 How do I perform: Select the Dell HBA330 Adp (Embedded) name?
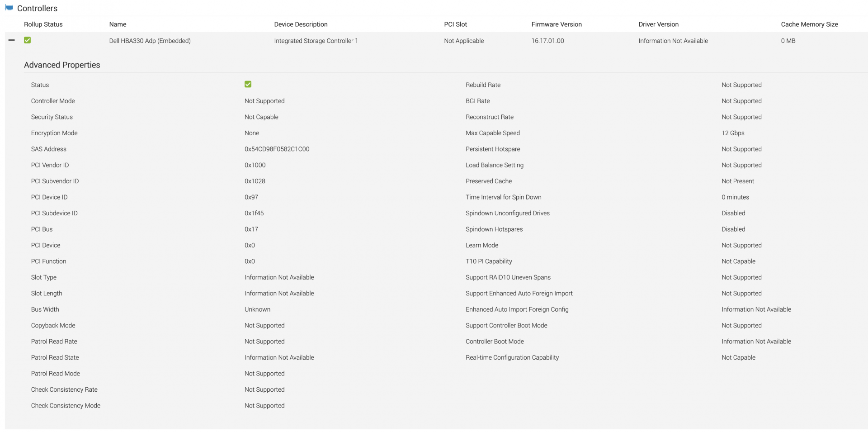(150, 41)
